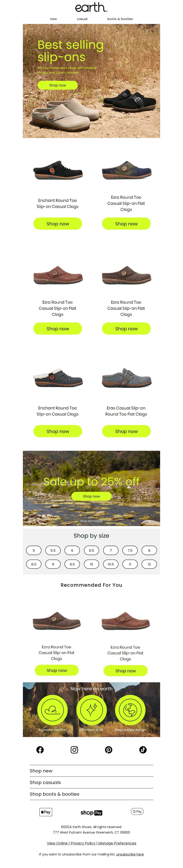
Task: Click the Google Pay badge
Action: 137,811
